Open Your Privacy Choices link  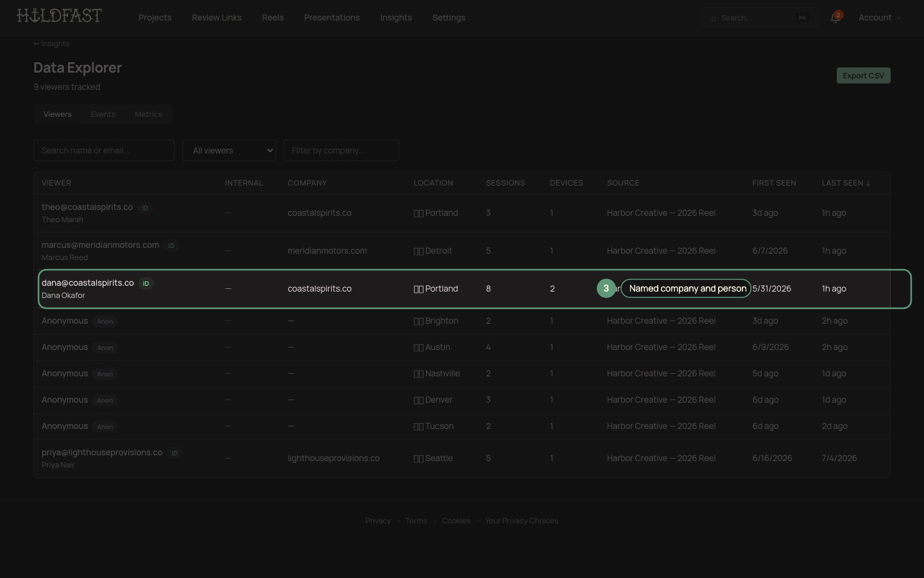coord(522,521)
